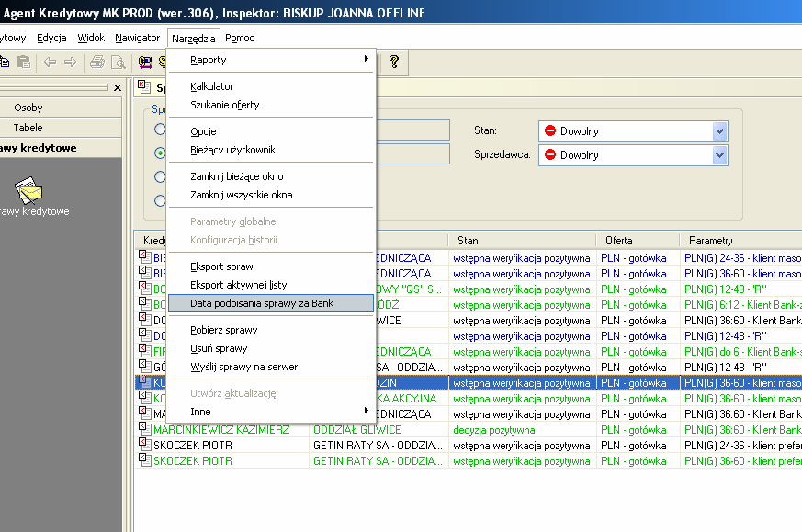Select Eksport aktywnej listy entry
This screenshot has width=802, height=532.
click(271, 285)
